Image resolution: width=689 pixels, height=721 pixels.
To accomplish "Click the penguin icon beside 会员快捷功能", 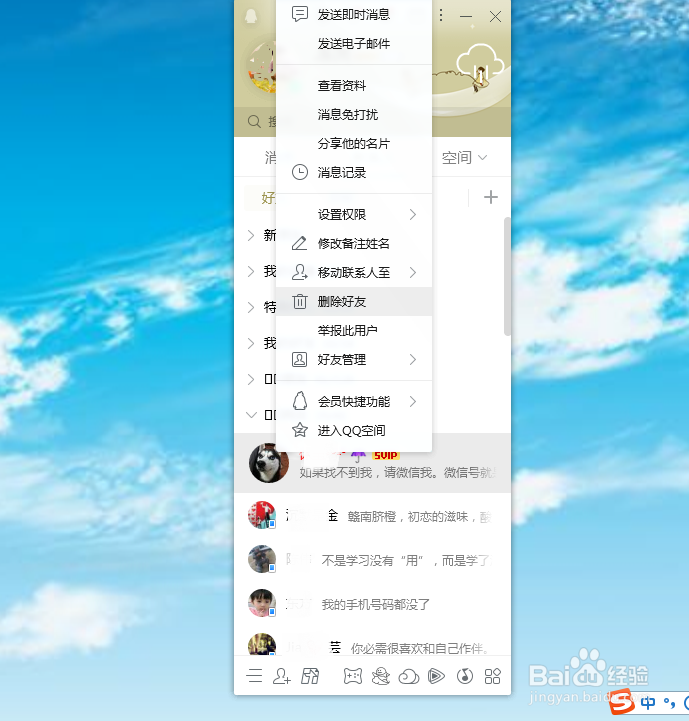I will click(300, 401).
